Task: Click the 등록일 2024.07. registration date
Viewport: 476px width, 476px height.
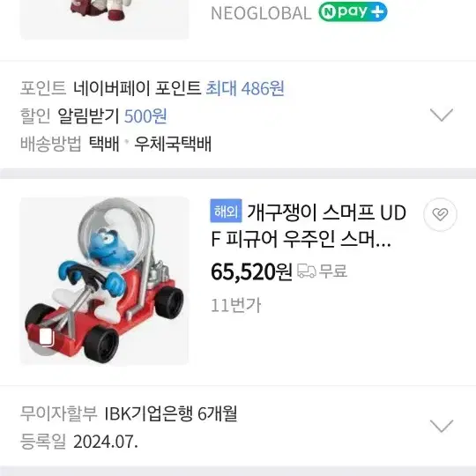Action: (79, 442)
